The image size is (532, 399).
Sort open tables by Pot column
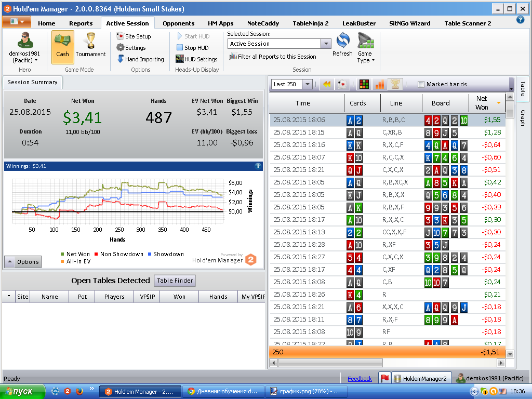82,297
